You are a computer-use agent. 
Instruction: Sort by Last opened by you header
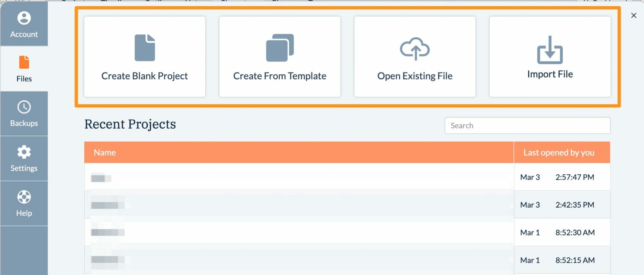pos(558,153)
